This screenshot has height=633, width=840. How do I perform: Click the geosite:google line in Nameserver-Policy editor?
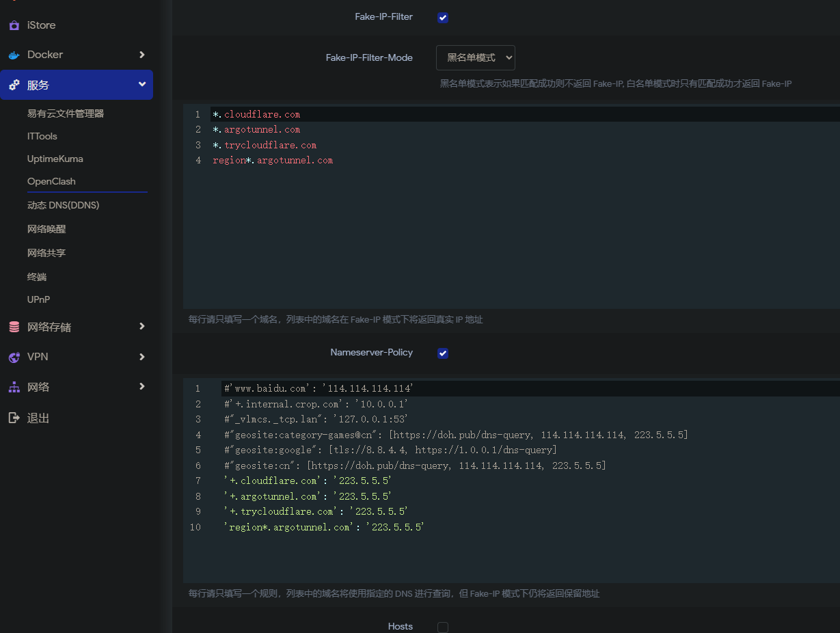(x=390, y=450)
